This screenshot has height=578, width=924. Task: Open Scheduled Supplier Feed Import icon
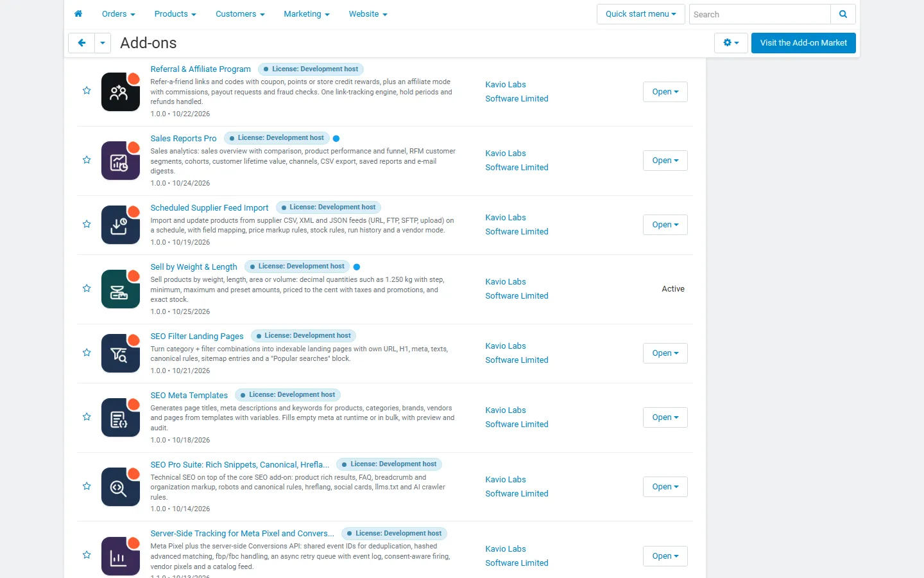click(x=121, y=225)
